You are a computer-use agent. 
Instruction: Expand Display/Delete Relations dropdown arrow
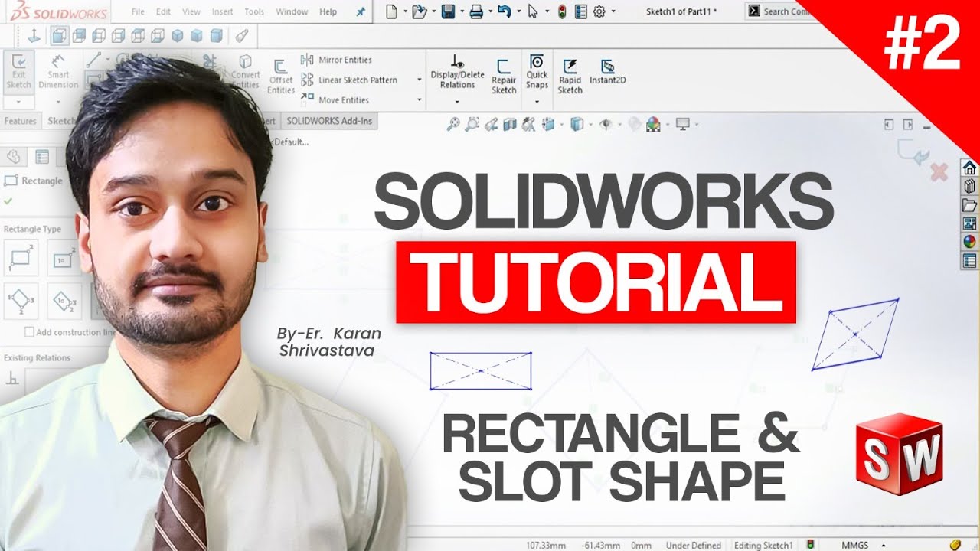tap(457, 101)
